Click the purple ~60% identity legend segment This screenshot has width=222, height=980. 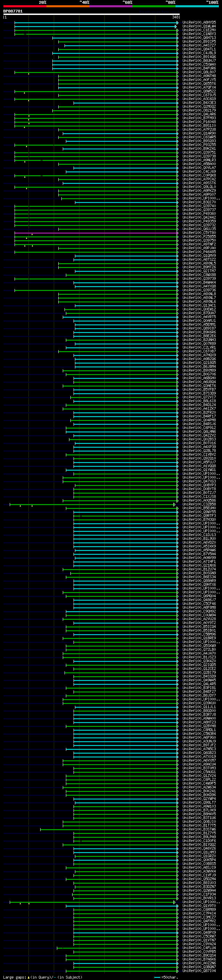111,6
